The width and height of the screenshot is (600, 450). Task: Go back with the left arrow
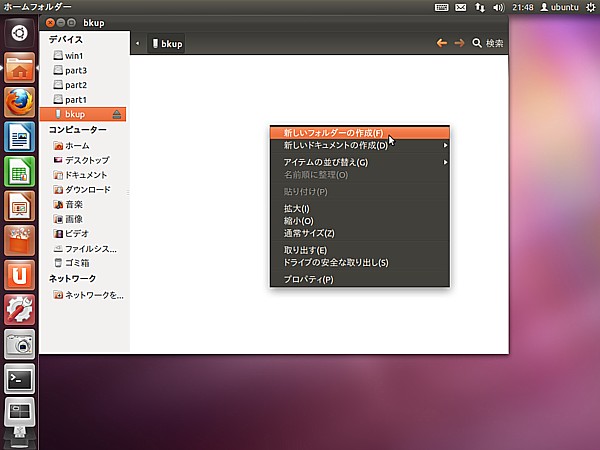442,43
